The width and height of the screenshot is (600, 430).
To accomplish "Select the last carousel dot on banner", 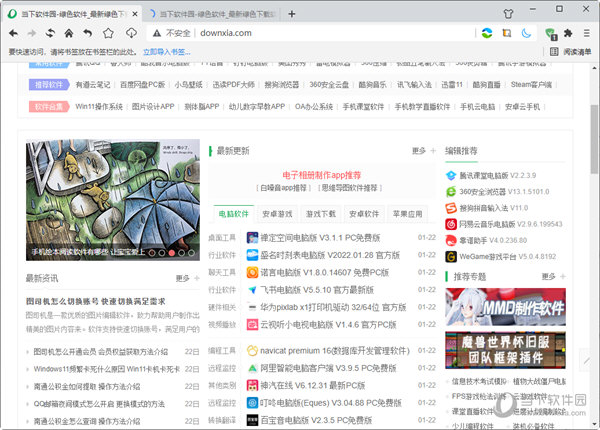I will coord(191,253).
